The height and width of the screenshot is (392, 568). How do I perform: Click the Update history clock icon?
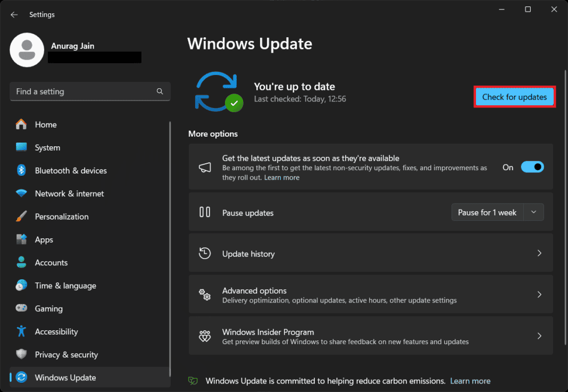[205, 253]
